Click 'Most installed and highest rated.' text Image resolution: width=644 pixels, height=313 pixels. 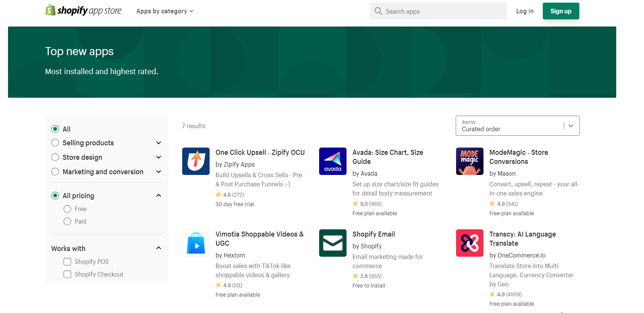(x=102, y=71)
